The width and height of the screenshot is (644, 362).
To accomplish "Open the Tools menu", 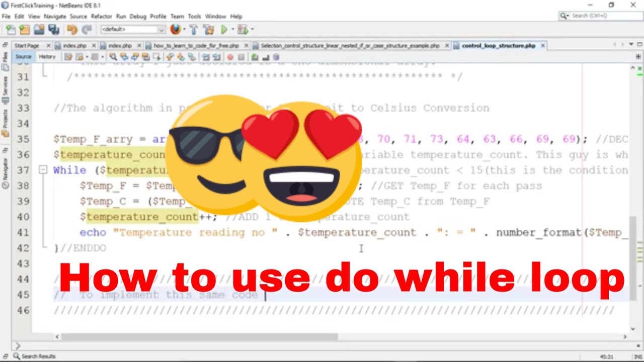I will 195,16.
